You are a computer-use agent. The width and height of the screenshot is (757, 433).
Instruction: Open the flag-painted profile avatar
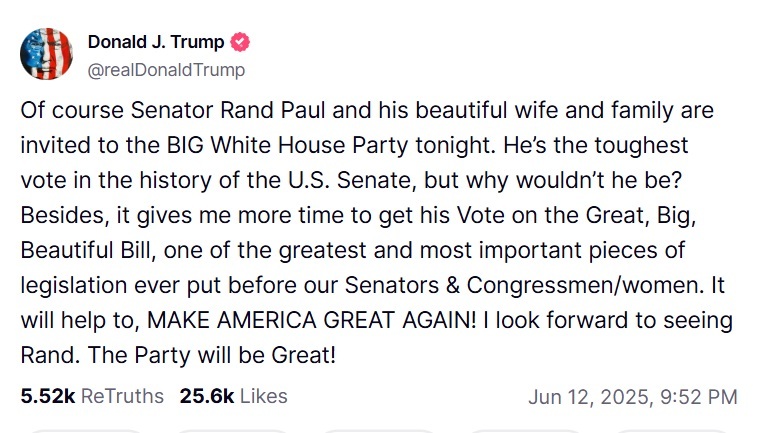coord(46,54)
